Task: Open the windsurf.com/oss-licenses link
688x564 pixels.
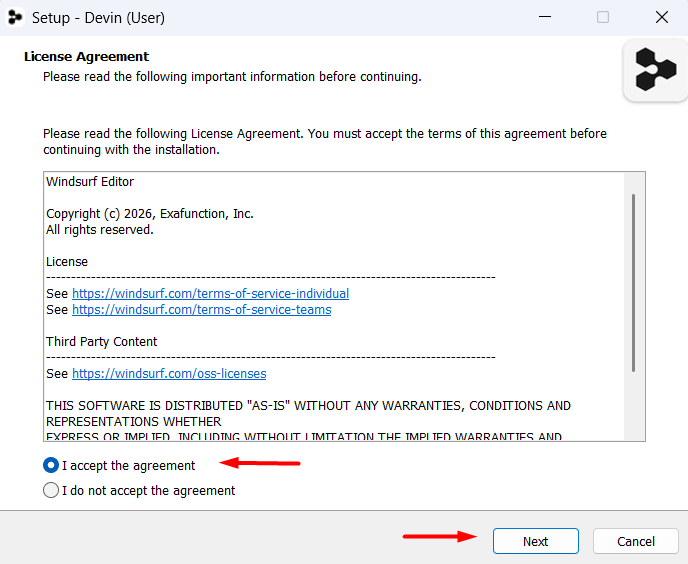Action: click(x=169, y=374)
